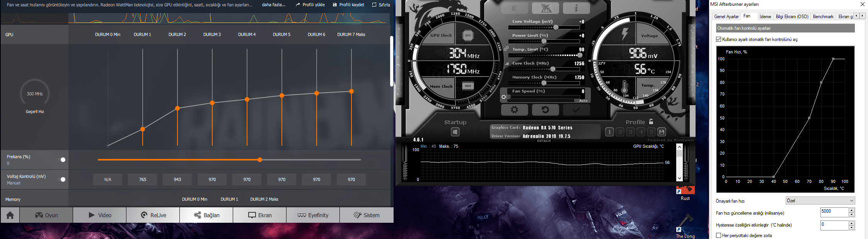Viewport: 868px width, 239px height.
Task: Decrease hysteresis value spinner down
Action: pos(851,228)
